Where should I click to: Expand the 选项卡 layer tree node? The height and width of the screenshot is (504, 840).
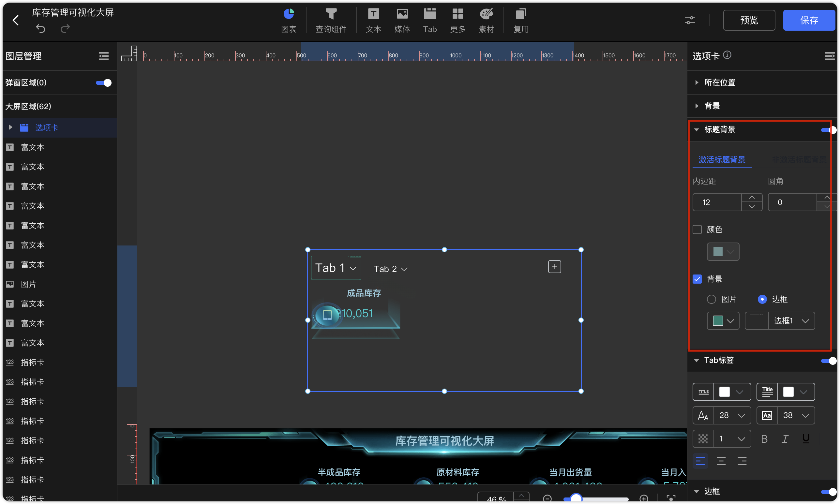point(10,127)
